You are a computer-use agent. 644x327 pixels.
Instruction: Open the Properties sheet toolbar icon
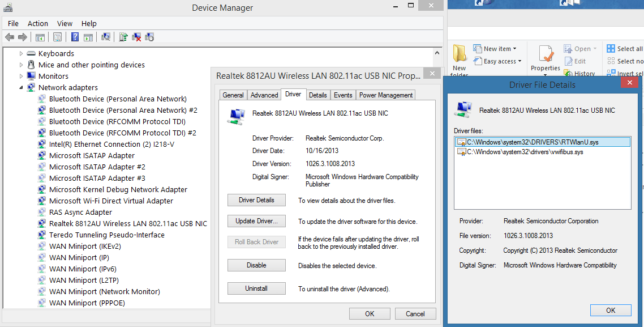(x=58, y=37)
